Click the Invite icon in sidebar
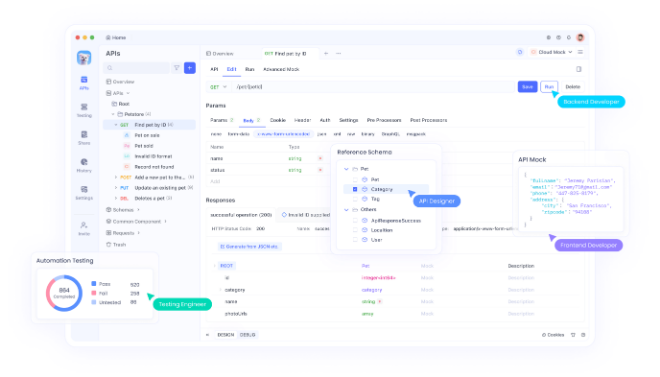Screen dimensions: 660x377 coord(84,228)
